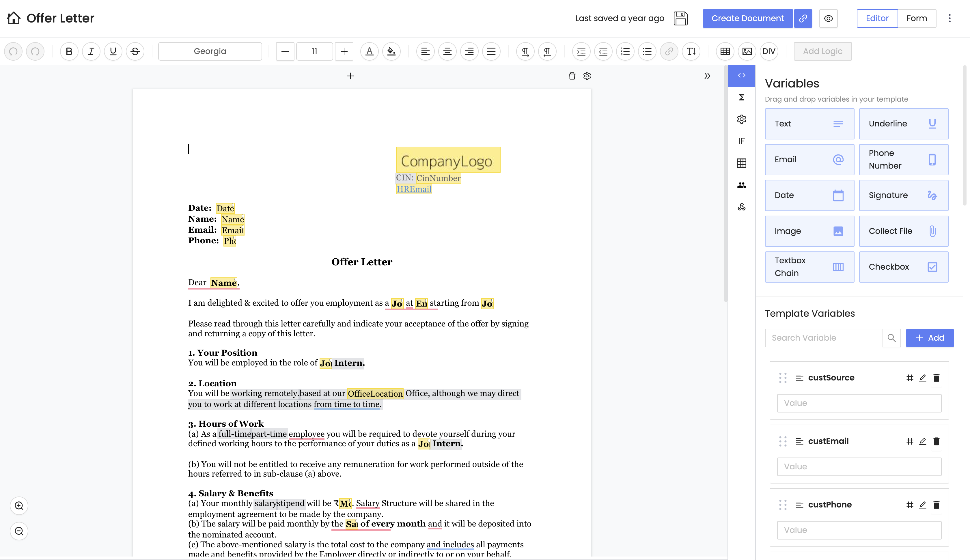Screen dimensions: 970x560
Task: Open the Georgia font dropdown
Action: point(210,51)
